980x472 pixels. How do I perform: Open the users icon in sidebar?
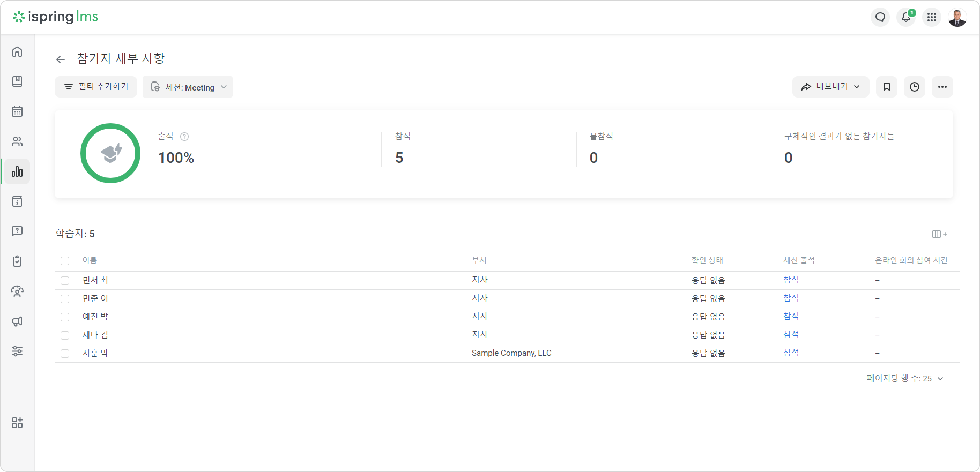[x=17, y=141]
